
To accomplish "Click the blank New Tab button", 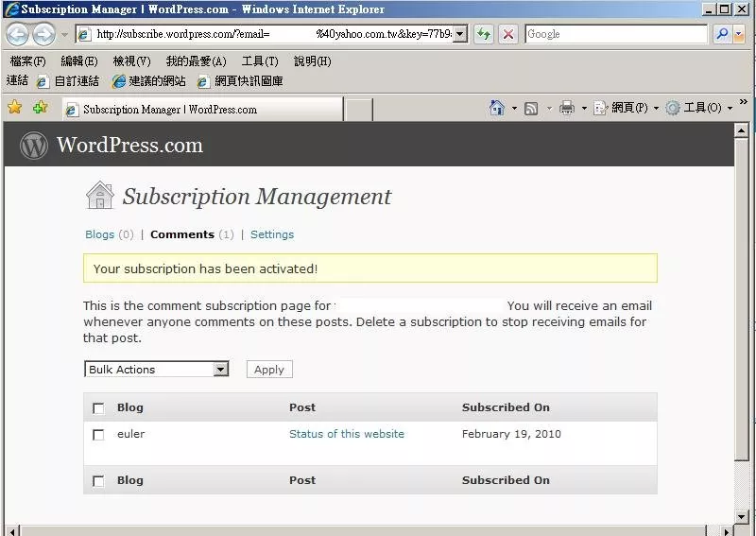I will 359,110.
